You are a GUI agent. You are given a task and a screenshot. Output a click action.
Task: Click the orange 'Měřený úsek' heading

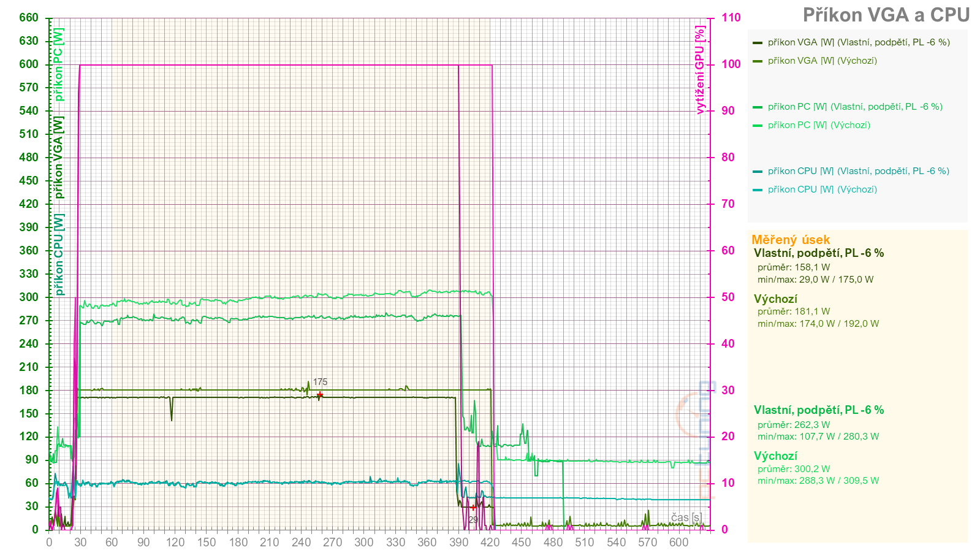[x=791, y=240]
